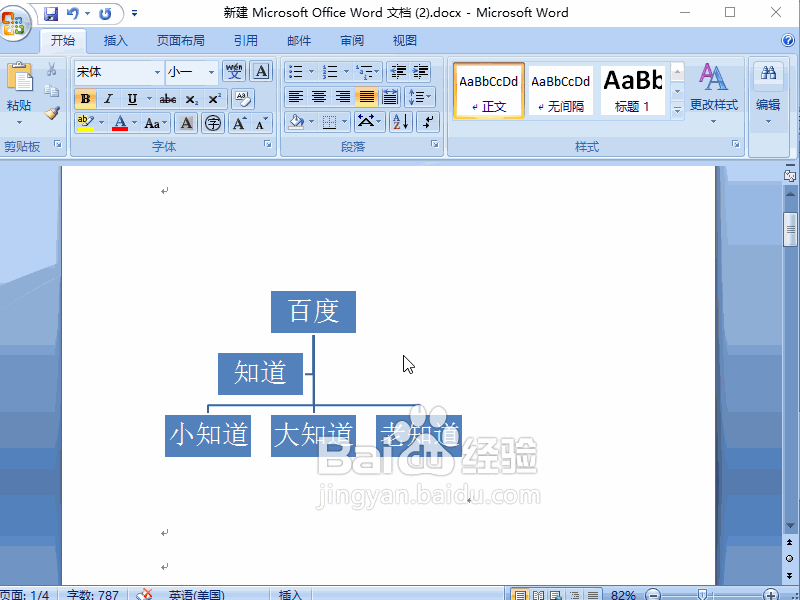
Task: Select the Format Painter brush
Action: (52, 113)
